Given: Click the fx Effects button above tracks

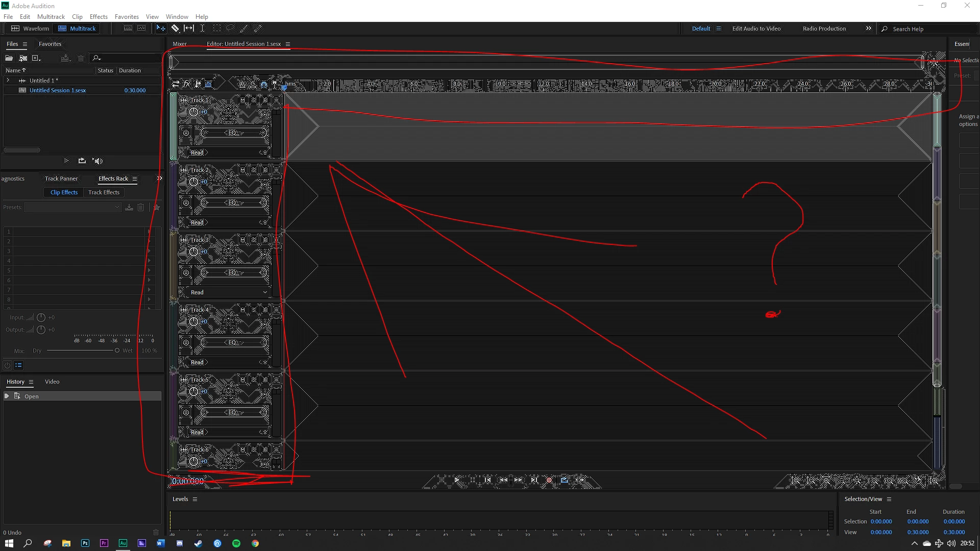Looking at the screenshot, I should (187, 84).
